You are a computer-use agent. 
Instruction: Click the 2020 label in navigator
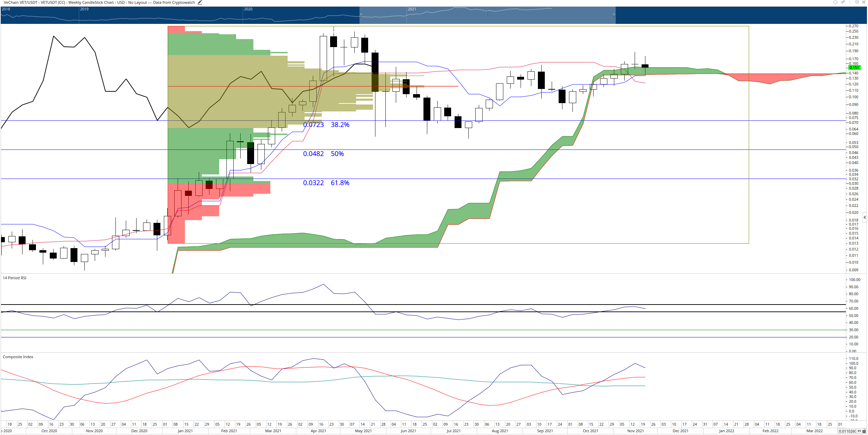click(x=248, y=9)
